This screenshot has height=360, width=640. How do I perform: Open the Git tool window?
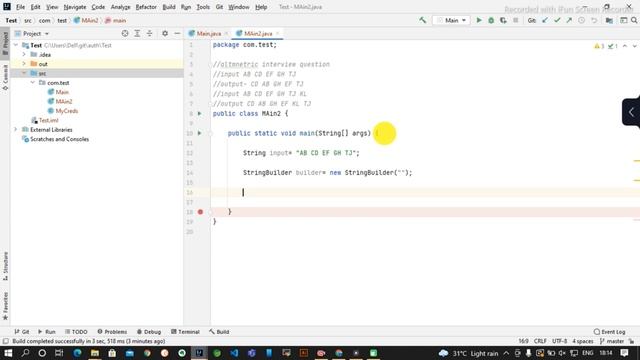point(21,332)
